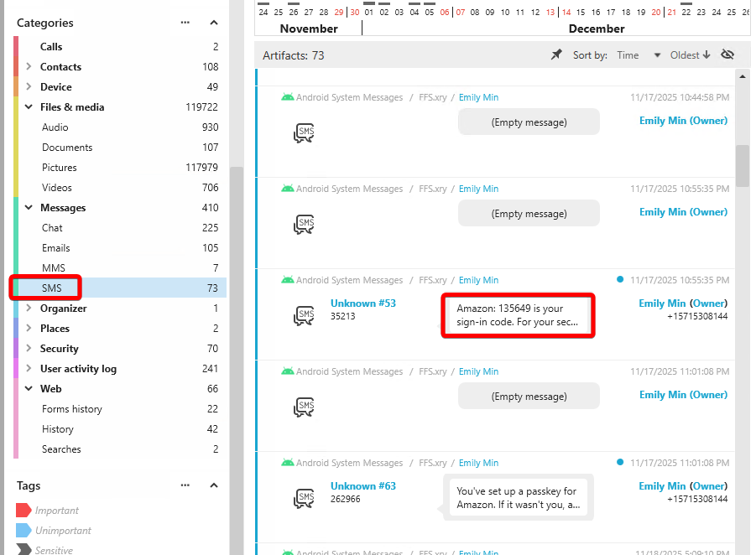756x555 pixels.
Task: Open the Chat messages subcategory
Action: [x=120, y=228]
